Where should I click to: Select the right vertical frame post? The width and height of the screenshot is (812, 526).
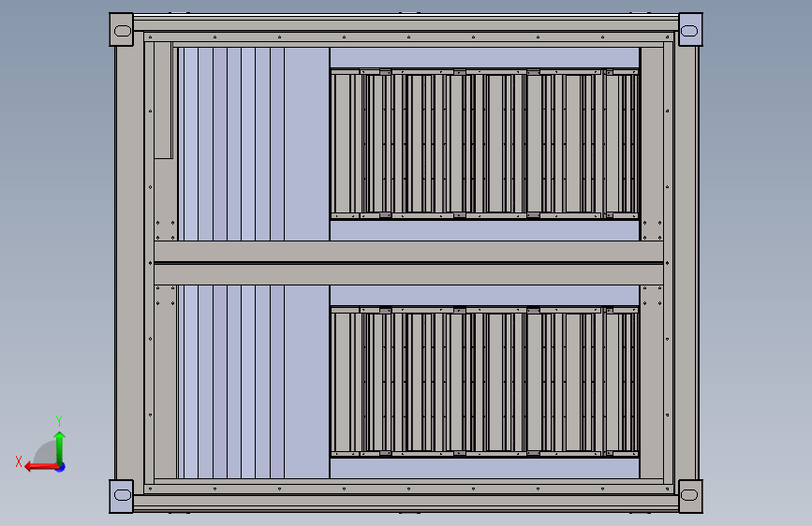[686, 263]
